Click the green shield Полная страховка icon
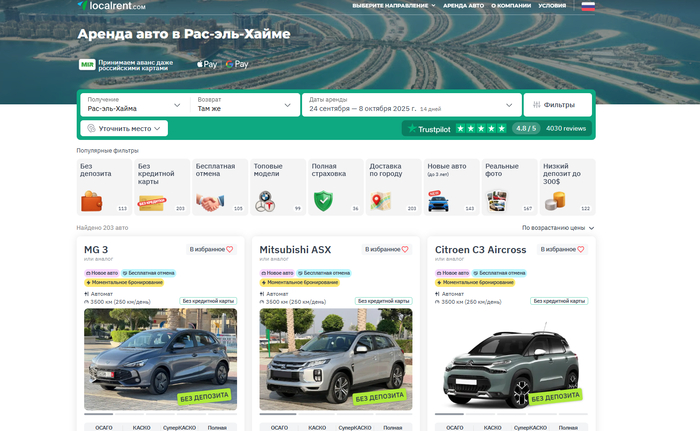This screenshot has height=431, width=700. (322, 201)
